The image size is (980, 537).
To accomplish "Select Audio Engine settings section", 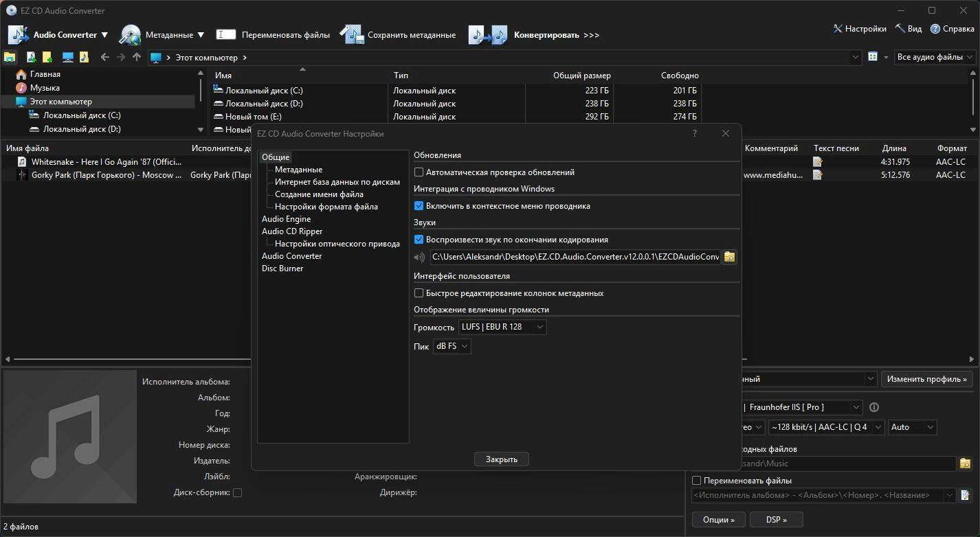I will pyautogui.click(x=286, y=219).
